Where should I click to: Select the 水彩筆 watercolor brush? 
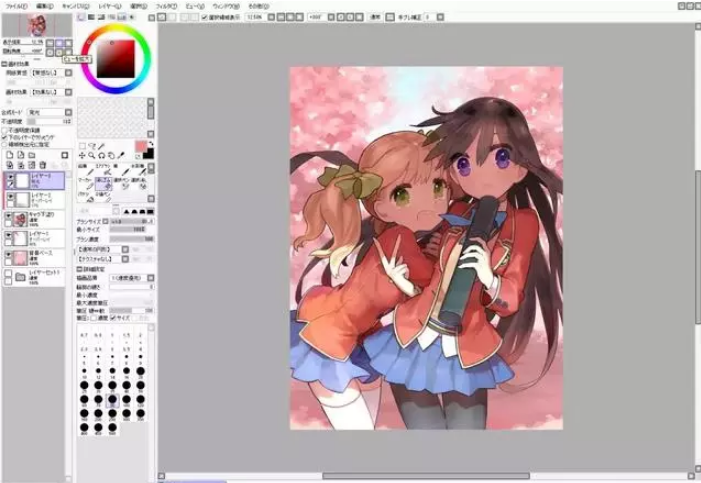click(139, 170)
